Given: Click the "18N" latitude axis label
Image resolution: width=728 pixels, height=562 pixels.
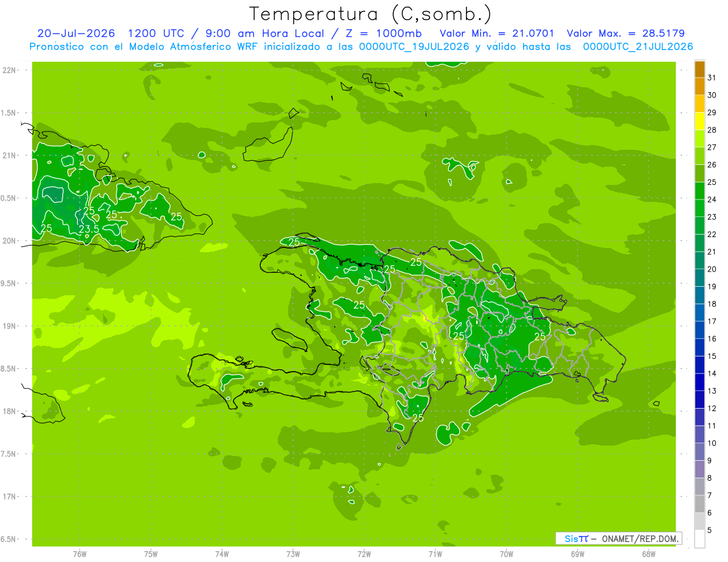Looking at the screenshot, I should pyautogui.click(x=10, y=411).
